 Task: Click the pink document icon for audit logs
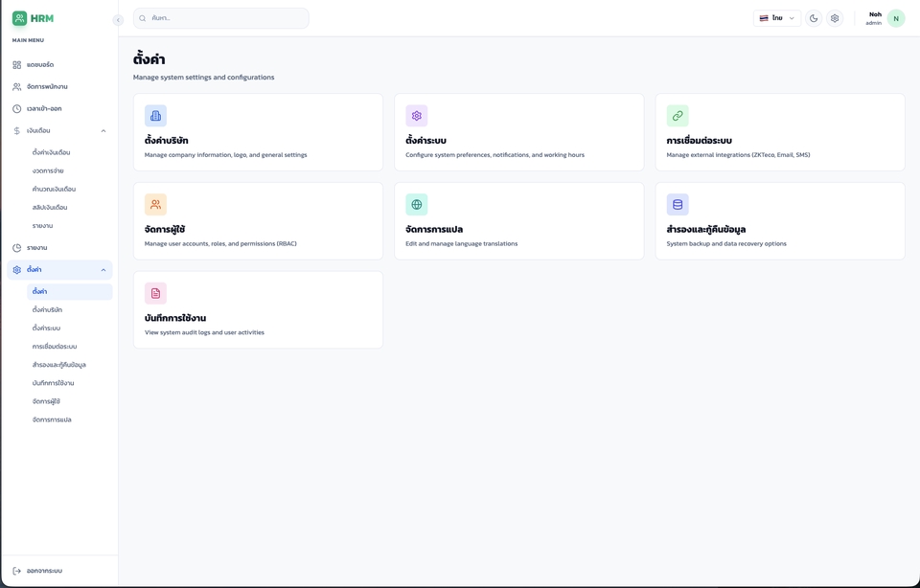coord(155,293)
